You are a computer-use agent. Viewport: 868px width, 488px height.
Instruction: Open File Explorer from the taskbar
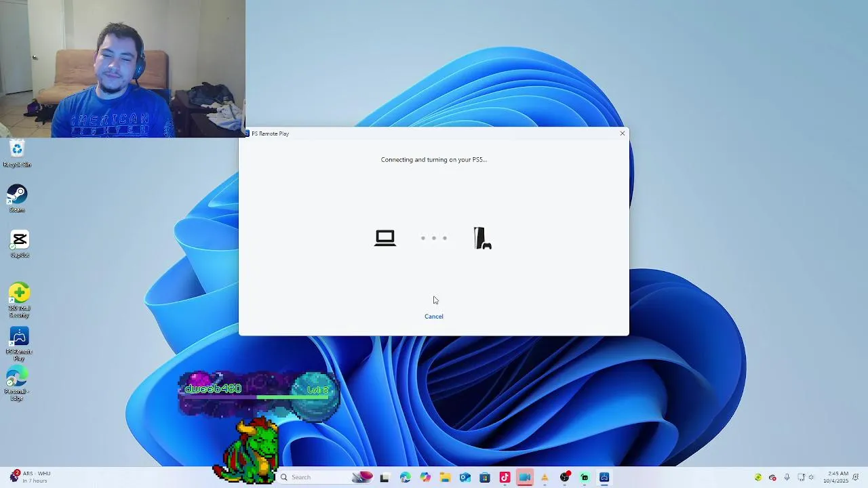[445, 477]
